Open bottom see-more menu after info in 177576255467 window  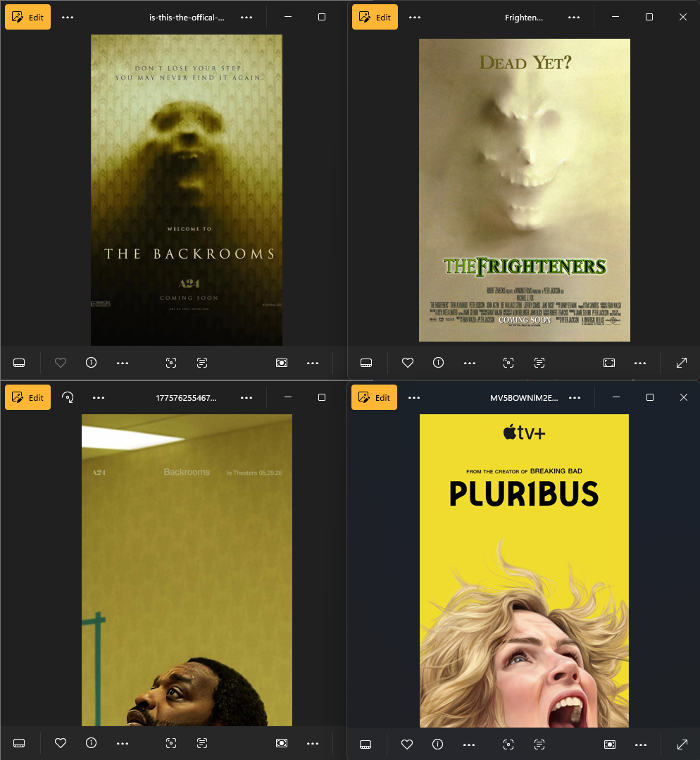123,743
